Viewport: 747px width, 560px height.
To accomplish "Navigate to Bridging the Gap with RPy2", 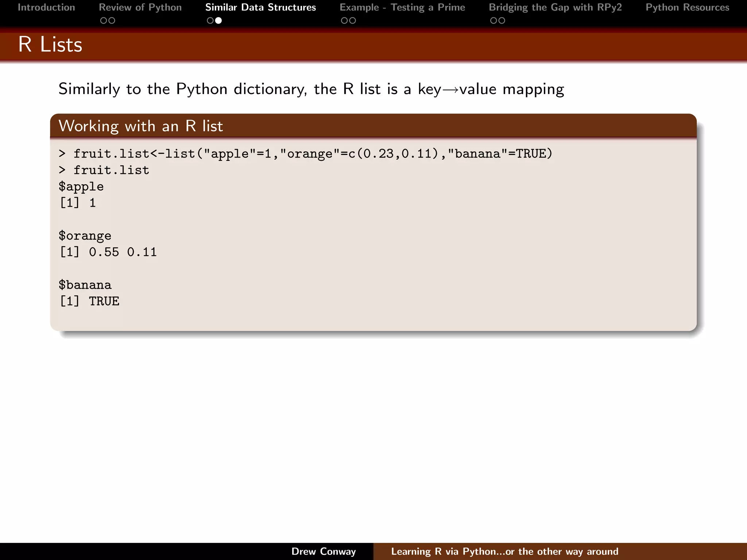I will coord(555,7).
